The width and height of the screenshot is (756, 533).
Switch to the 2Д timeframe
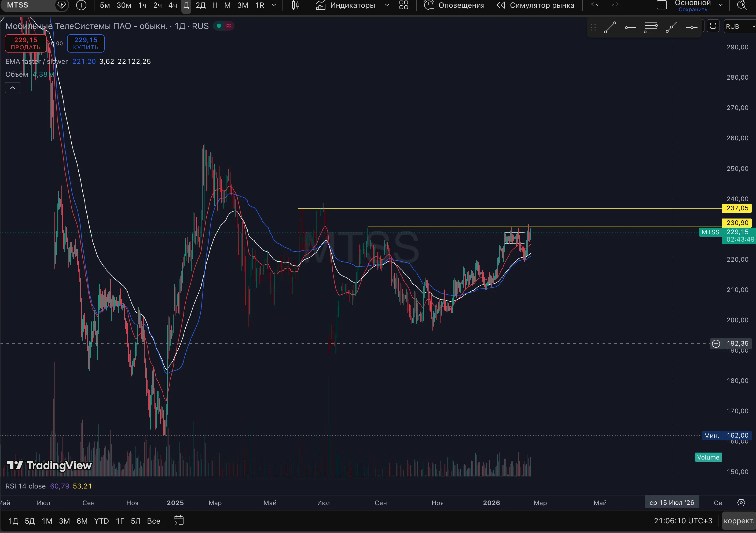(x=200, y=5)
